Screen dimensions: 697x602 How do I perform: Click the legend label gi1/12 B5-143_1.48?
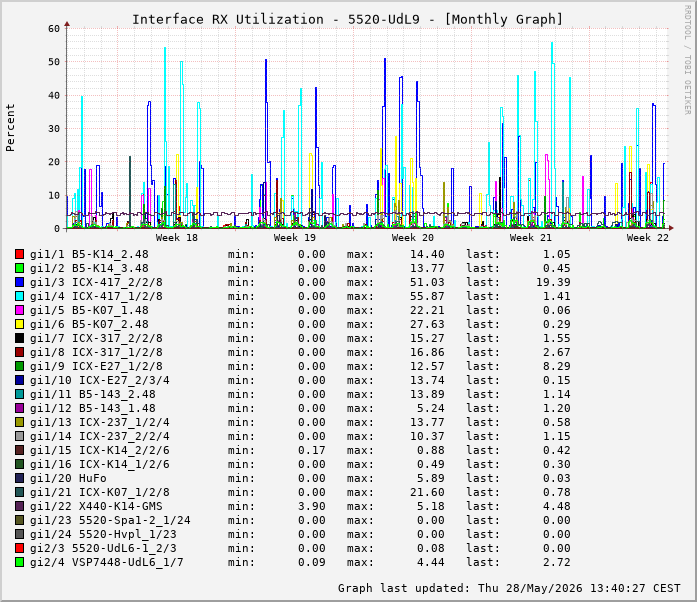click(x=92, y=408)
